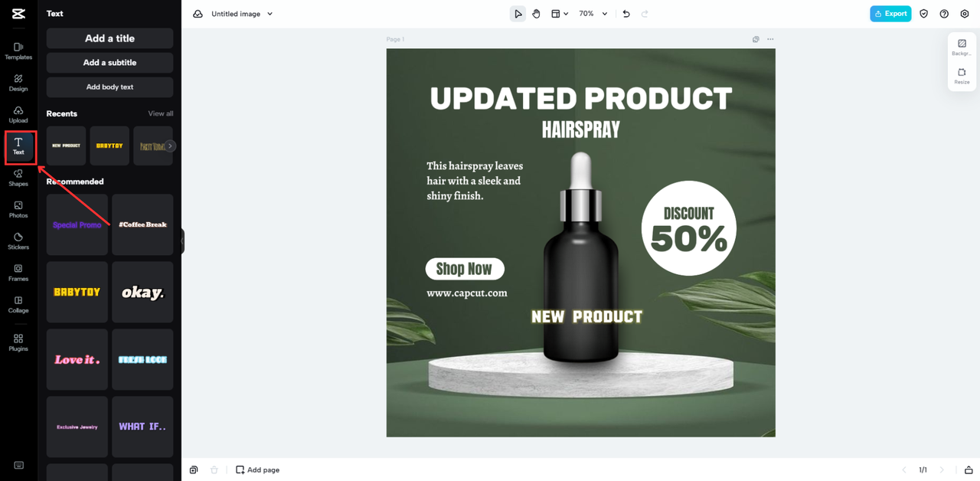Viewport: 980px width, 481px height.
Task: Duplicate page icon above canvas
Action: pos(756,39)
